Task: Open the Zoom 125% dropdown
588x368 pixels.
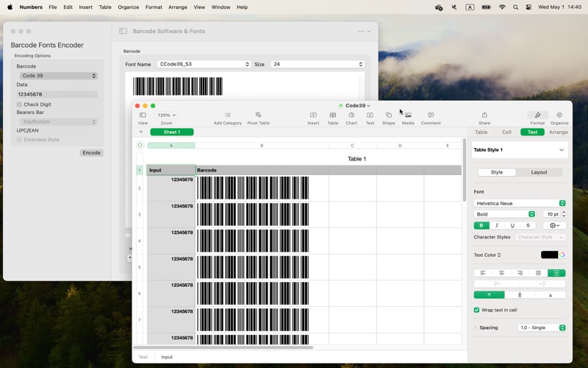Action: 167,115
